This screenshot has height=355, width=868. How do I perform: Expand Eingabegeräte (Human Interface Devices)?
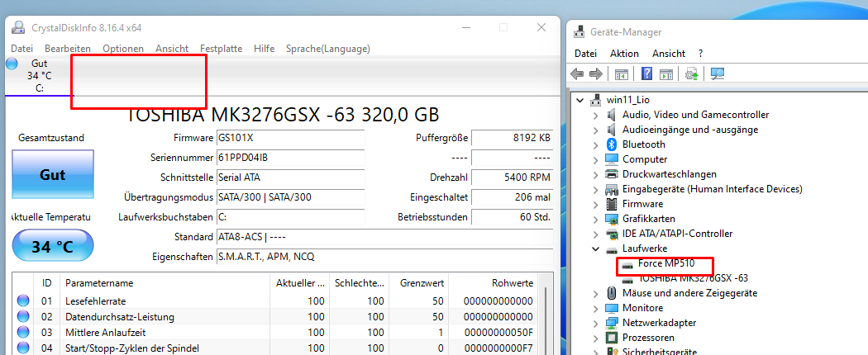[x=596, y=189]
